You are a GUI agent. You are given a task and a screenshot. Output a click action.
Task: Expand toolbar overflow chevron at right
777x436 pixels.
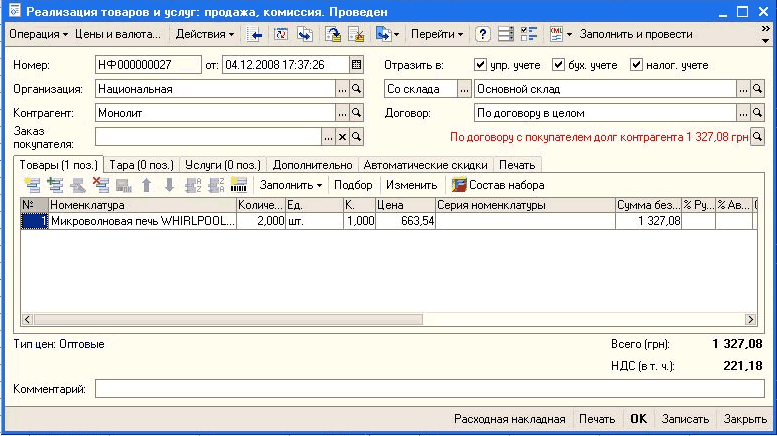click(x=766, y=29)
